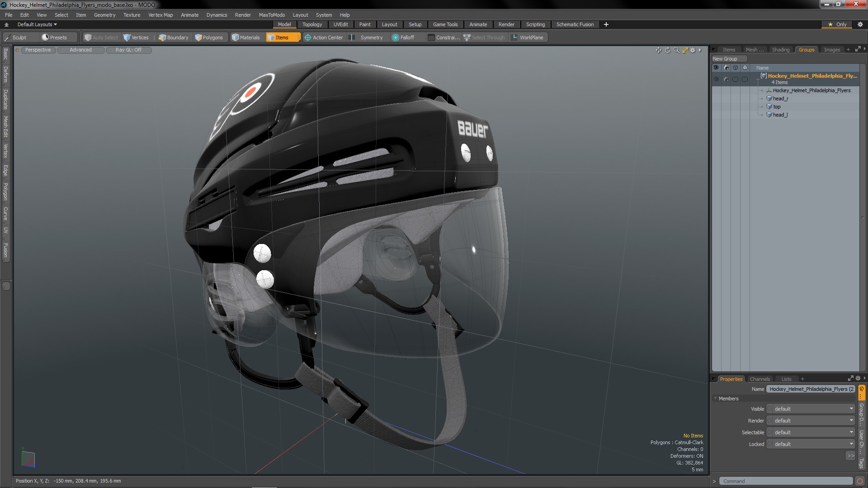This screenshot has height=488, width=868.
Task: Open Action Center options
Action: click(x=324, y=38)
